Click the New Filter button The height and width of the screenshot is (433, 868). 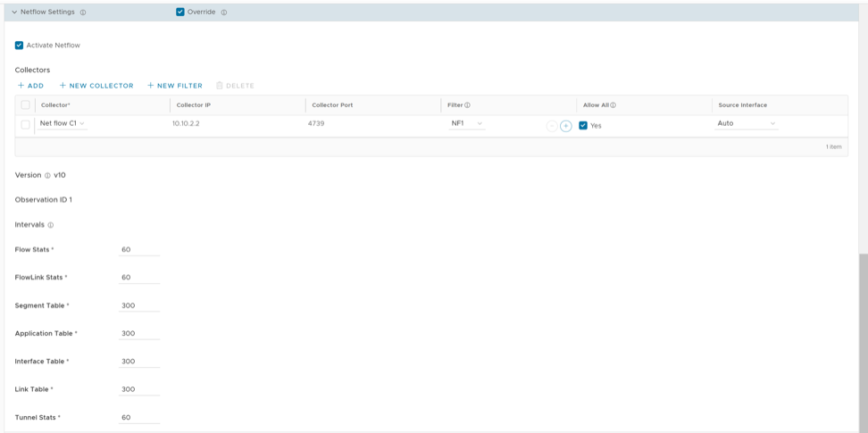[x=175, y=86]
